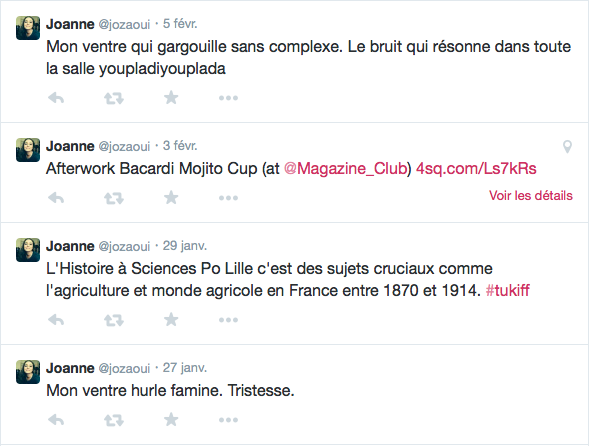Retweet the 'Mon ventre hurle famine' tweet
Viewport: 589px width, 446px height.
coord(114,420)
